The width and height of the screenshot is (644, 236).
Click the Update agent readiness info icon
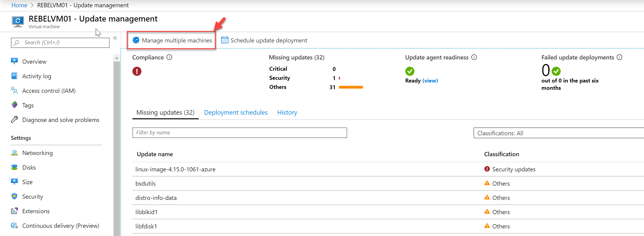pos(474,57)
